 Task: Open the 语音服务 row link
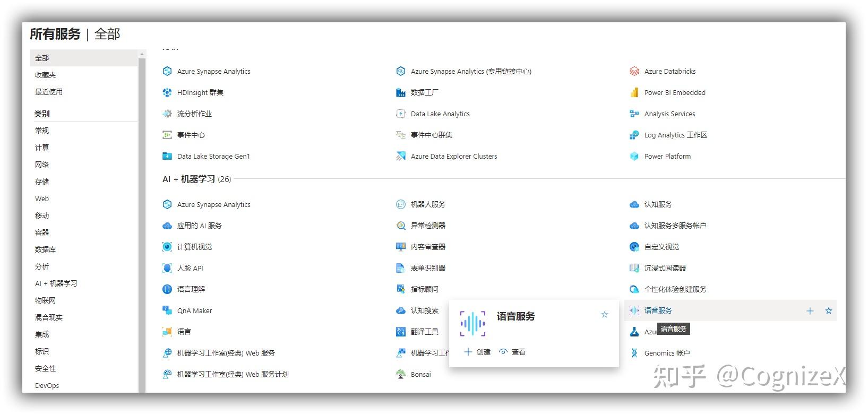click(658, 310)
